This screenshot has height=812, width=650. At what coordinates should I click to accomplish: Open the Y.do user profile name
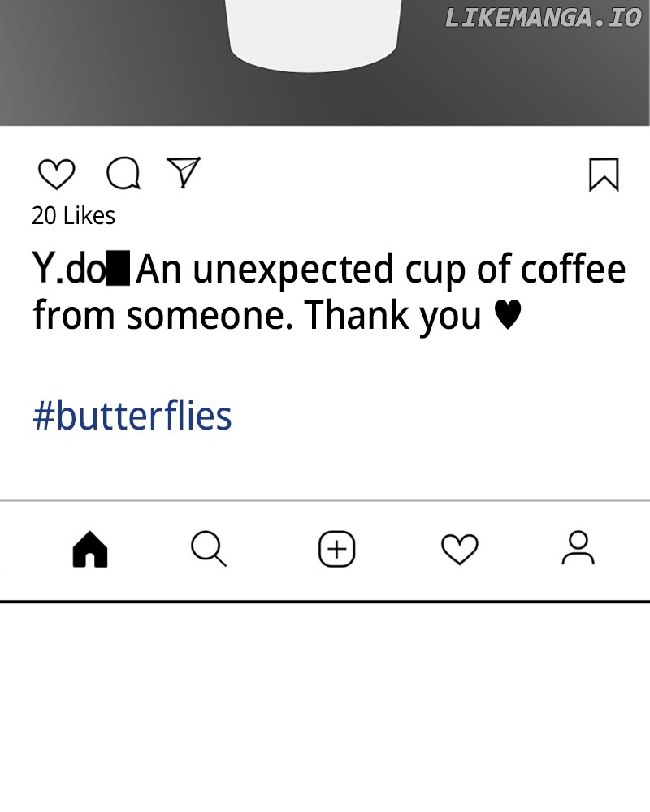68,270
